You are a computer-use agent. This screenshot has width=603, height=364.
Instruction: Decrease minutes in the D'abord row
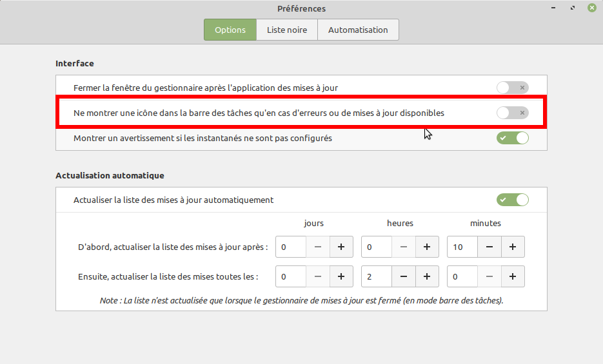(489, 247)
